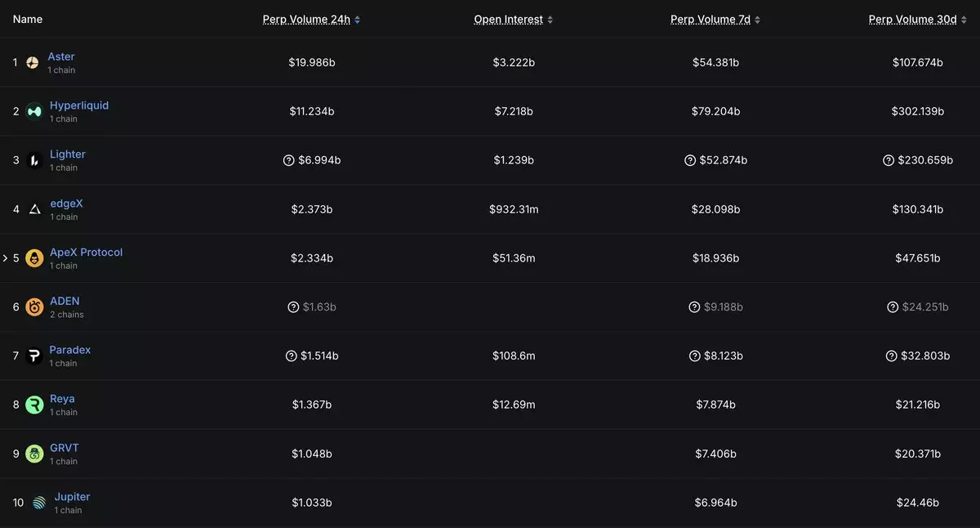This screenshot has height=528, width=980.
Task: Open the Jupiter protocol link
Action: [x=72, y=497]
